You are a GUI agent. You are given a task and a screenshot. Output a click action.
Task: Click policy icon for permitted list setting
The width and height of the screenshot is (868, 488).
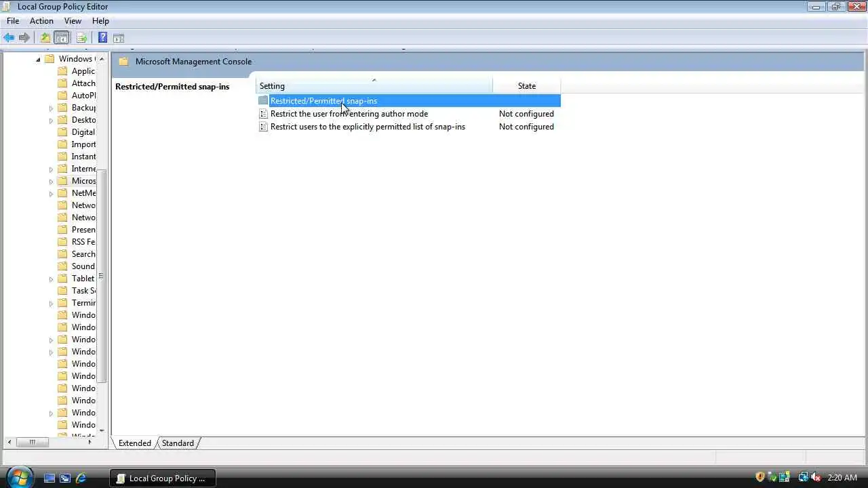coord(263,127)
